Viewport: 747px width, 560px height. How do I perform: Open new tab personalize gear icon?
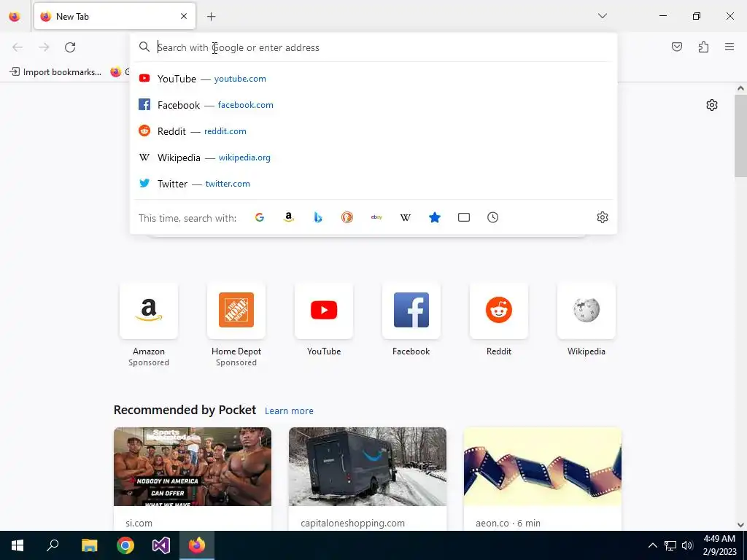coord(712,105)
